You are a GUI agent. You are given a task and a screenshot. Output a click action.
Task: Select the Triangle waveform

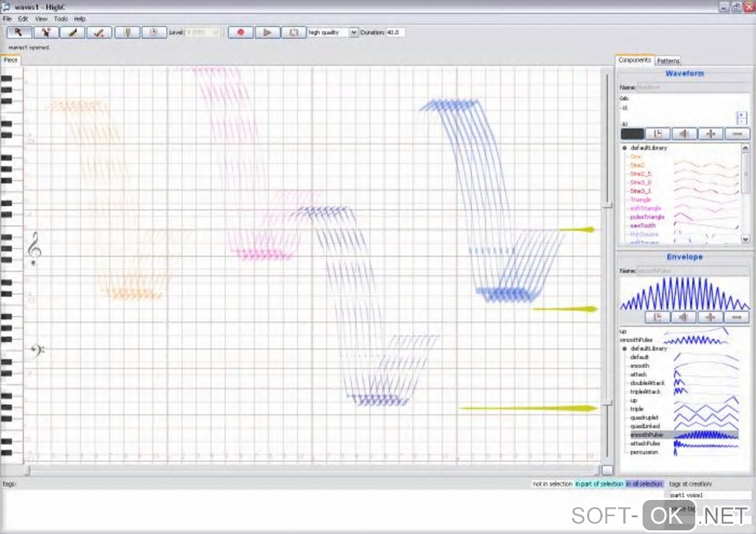click(x=640, y=199)
